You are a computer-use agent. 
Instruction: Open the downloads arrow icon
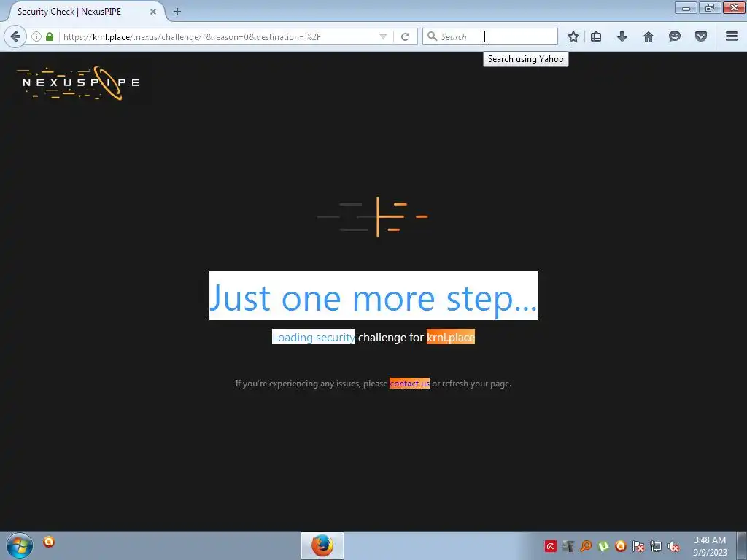pos(622,36)
